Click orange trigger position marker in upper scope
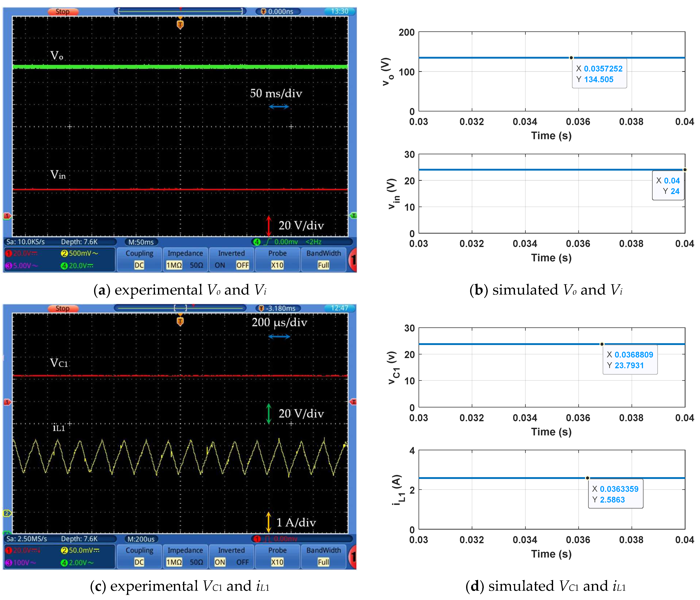This screenshot has height=600, width=700. pos(180,24)
